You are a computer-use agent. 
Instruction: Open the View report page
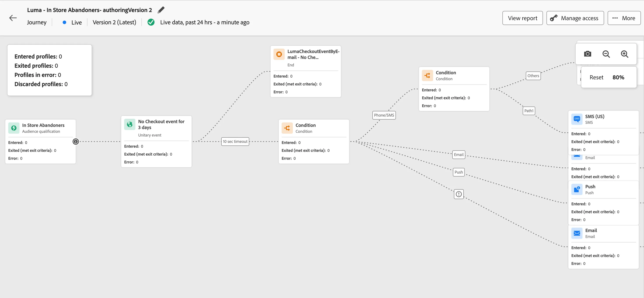click(x=523, y=18)
